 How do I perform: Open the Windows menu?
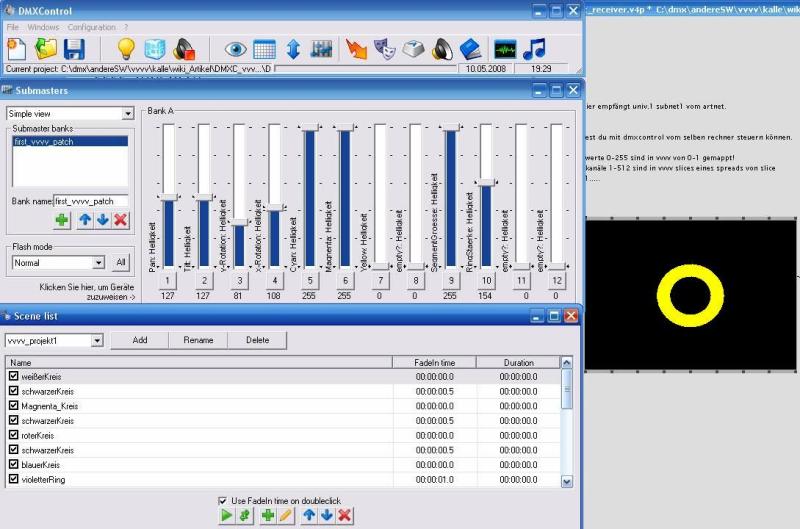point(43,27)
